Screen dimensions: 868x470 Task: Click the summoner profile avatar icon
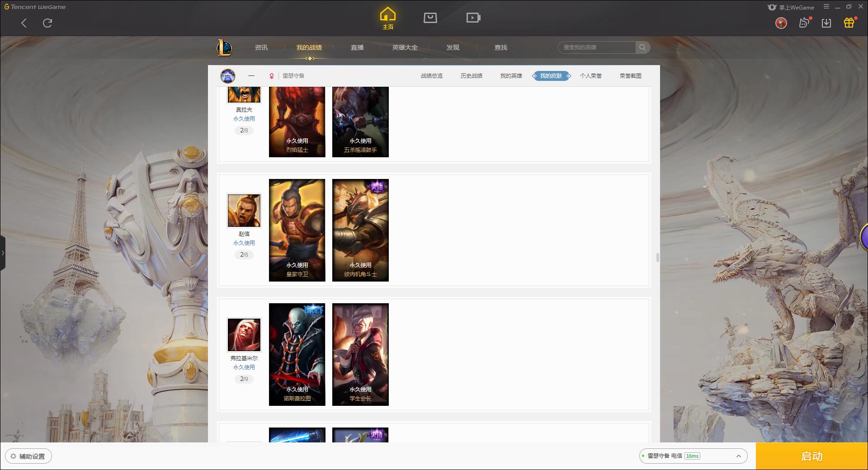click(x=228, y=76)
